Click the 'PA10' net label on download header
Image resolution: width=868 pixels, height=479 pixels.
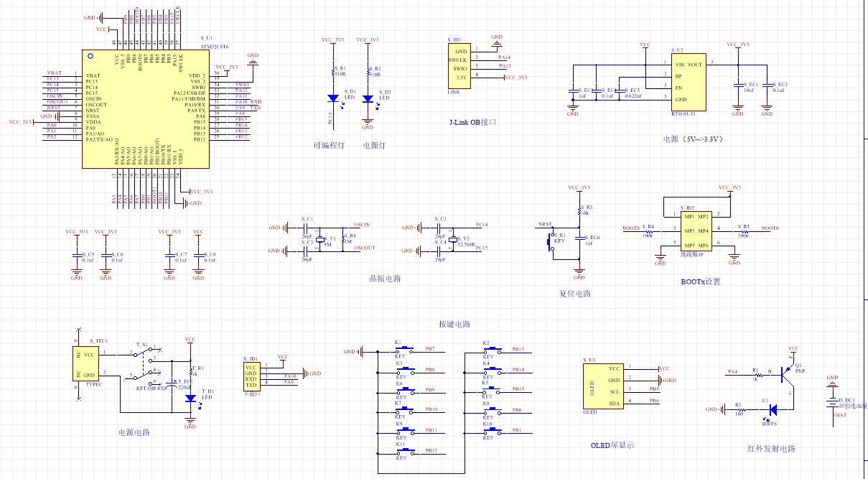(x=290, y=376)
